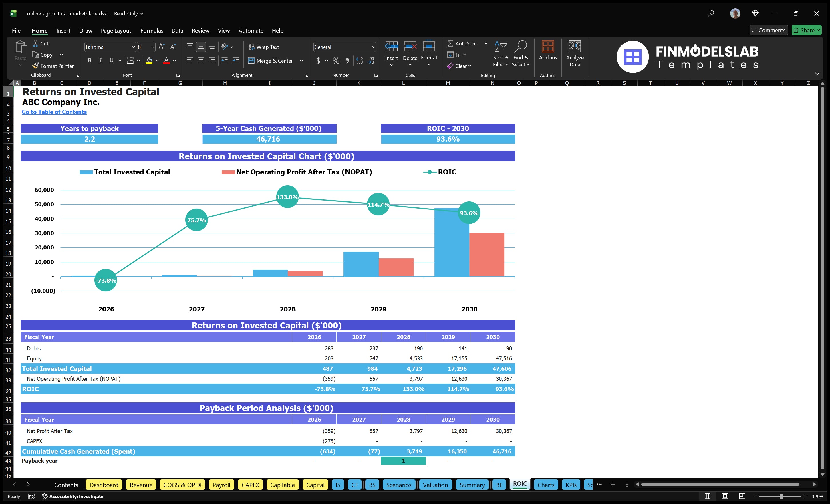Viewport: 830px width, 504px height.
Task: Click the Go to Table of Contents link
Action: click(x=54, y=112)
